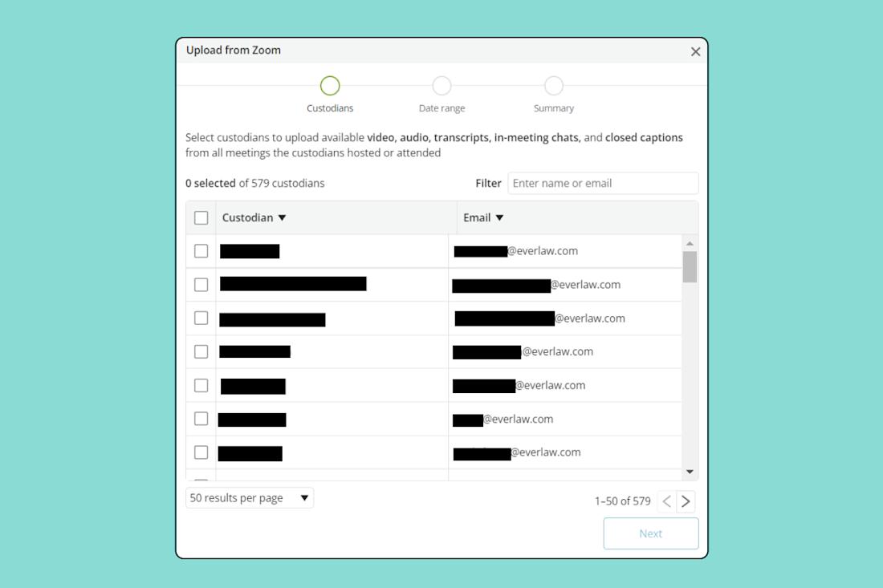Check the first custodian row checkbox
The width and height of the screenshot is (883, 588).
click(x=201, y=251)
